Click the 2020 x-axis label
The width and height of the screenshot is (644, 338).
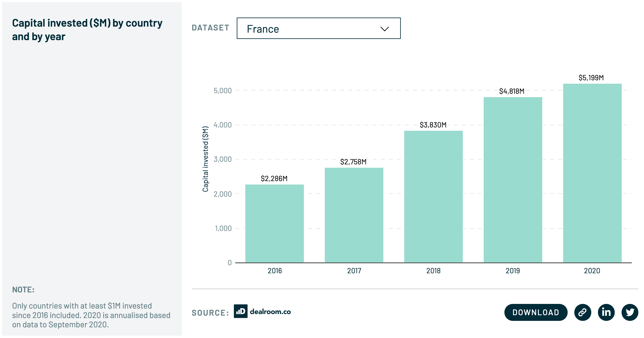click(592, 271)
